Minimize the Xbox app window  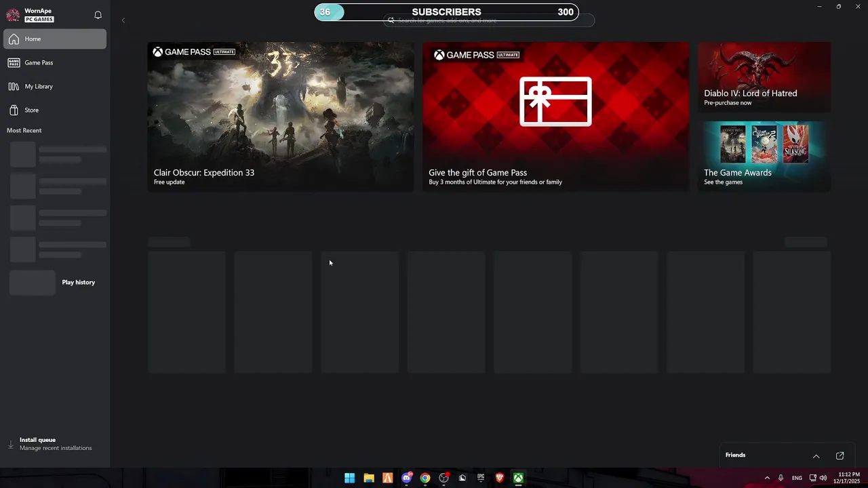[x=819, y=7]
